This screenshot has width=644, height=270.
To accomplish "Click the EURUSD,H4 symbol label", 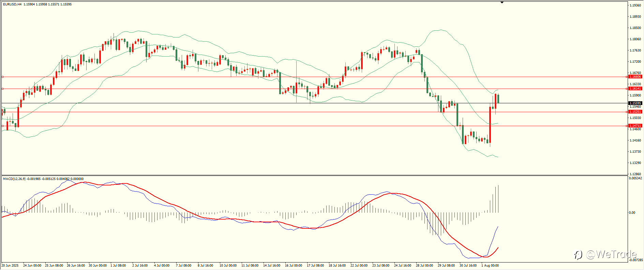I will pyautogui.click(x=12, y=4).
